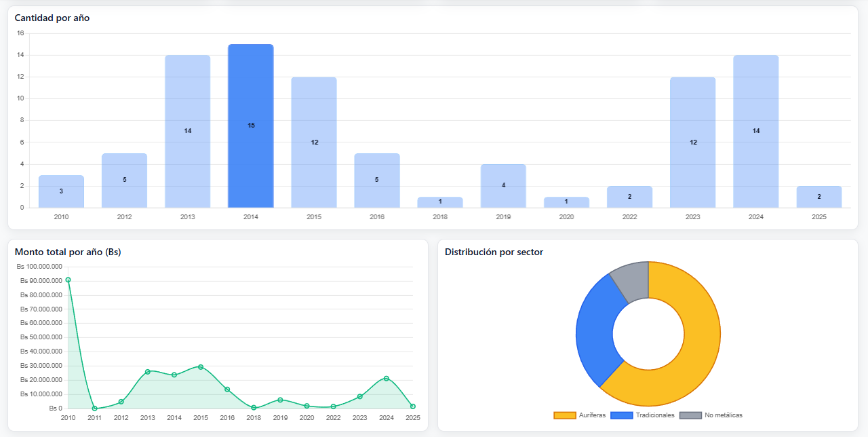Viewport: 868px width, 437px height.
Task: Select the 2013 bar in Cantidad por año
Action: tap(188, 132)
